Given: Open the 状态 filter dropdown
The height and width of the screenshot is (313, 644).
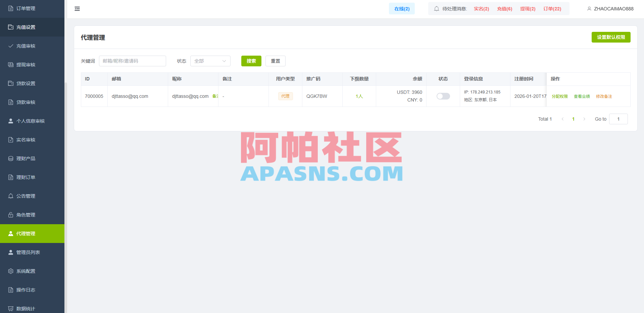Looking at the screenshot, I should (x=210, y=61).
